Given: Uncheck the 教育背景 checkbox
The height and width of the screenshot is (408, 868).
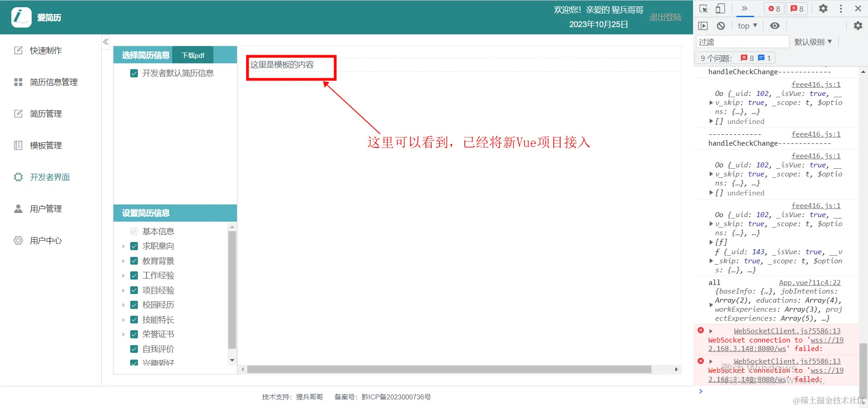Looking at the screenshot, I should pyautogui.click(x=134, y=261).
